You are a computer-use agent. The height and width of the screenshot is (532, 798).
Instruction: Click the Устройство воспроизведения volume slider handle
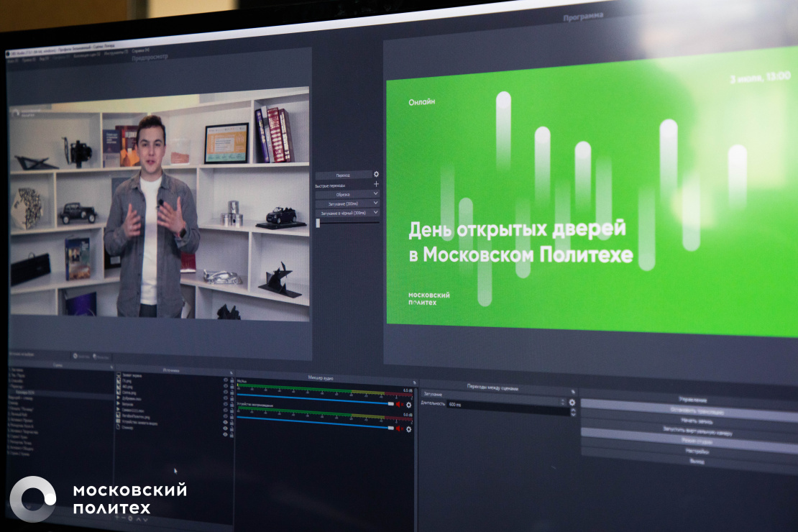(391, 428)
